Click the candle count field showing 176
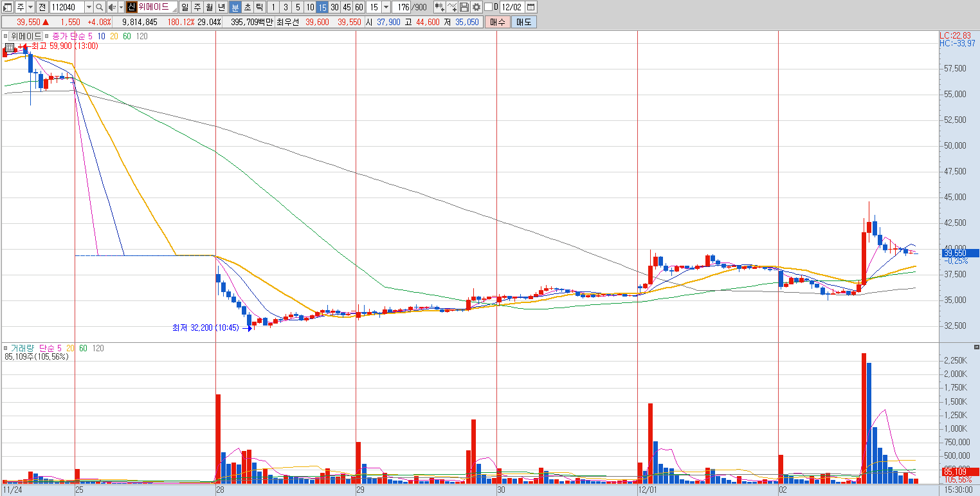Viewport: 980px width, 496px height. tap(402, 7)
